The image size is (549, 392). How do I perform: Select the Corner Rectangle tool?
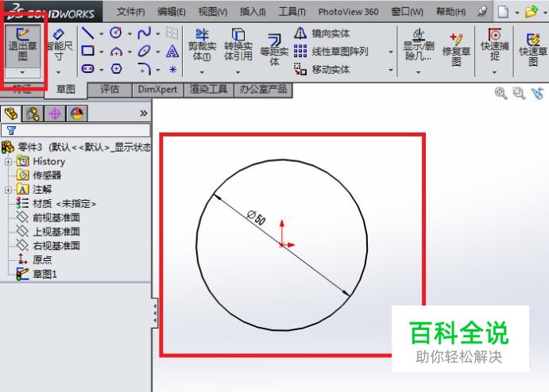[x=87, y=51]
